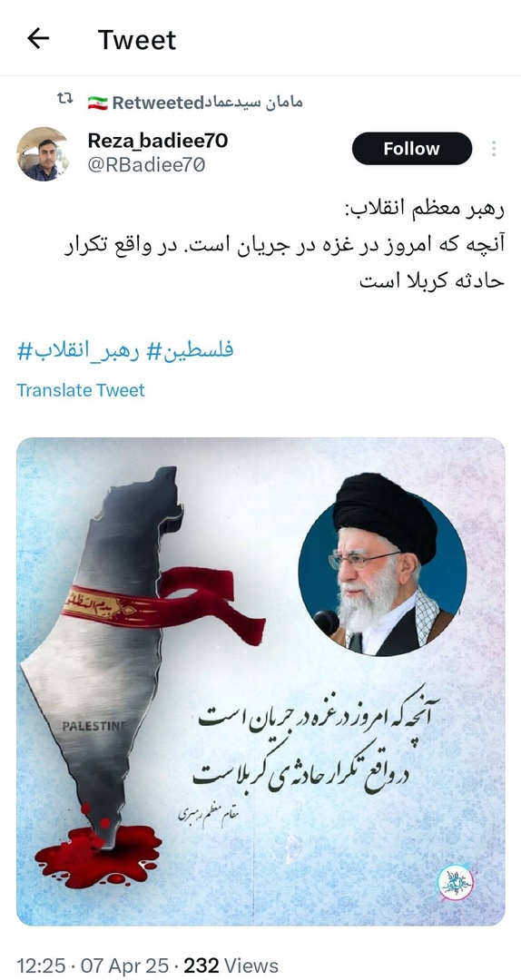
Task: Tap the Tweet header title
Action: (137, 39)
